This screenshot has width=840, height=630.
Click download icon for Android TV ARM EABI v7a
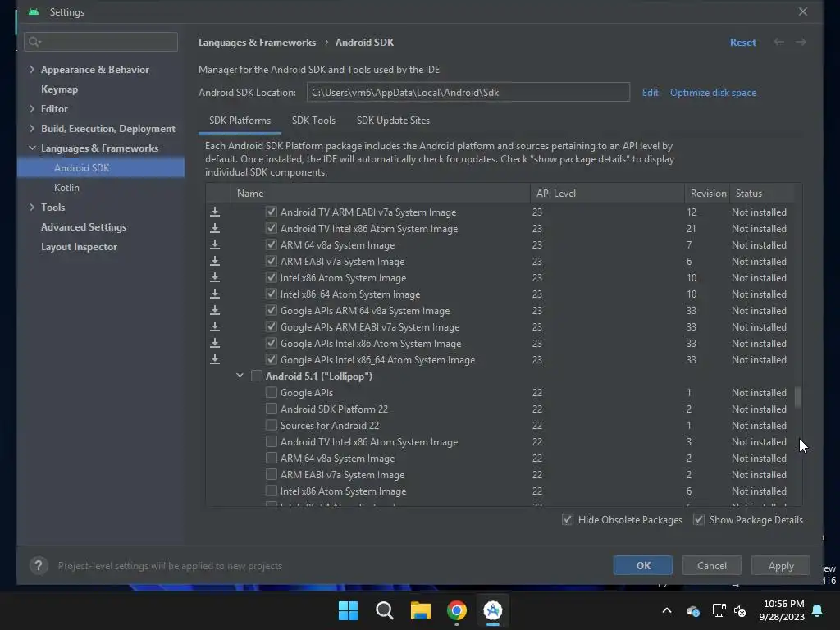pyautogui.click(x=215, y=212)
